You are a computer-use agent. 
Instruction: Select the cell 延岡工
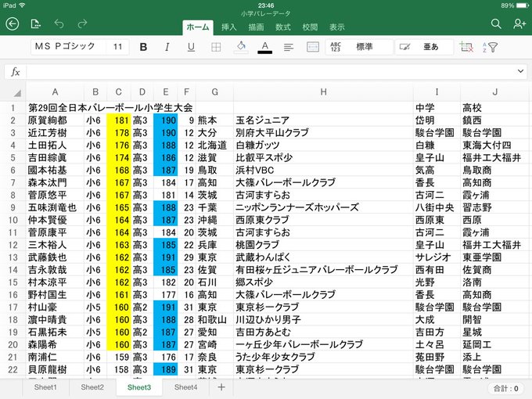tap(494, 345)
